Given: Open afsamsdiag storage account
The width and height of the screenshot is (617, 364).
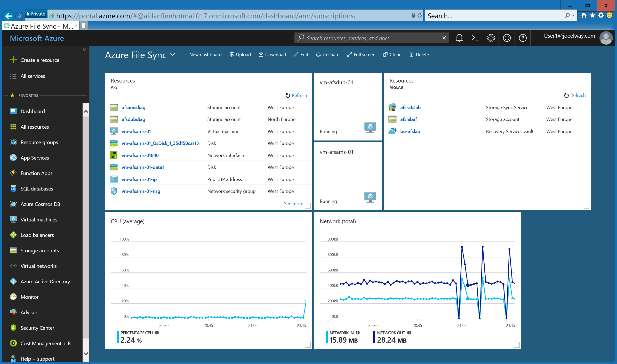Looking at the screenshot, I should pos(133,107).
